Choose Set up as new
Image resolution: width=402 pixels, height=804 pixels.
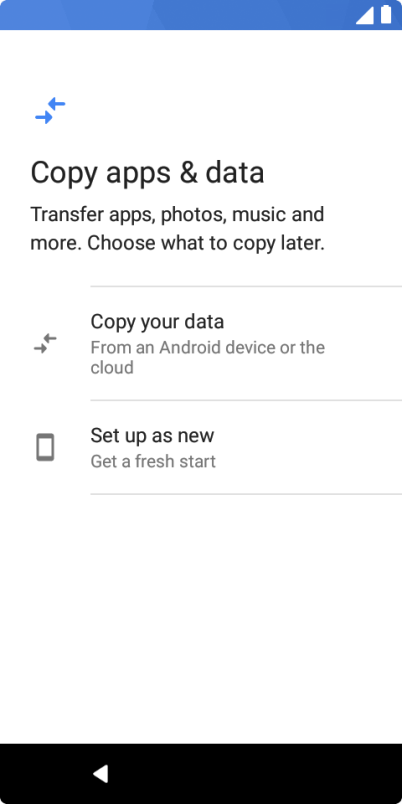[201, 447]
